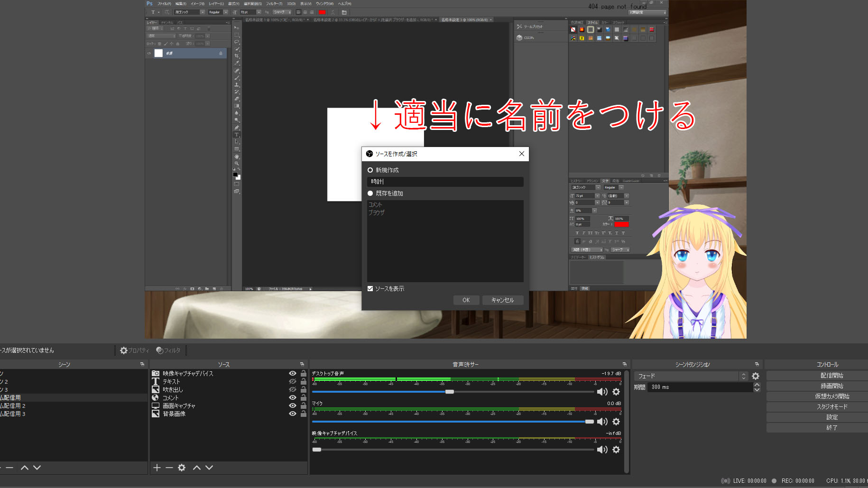Mute the デスクトップ音声 speaker icon
The width and height of the screenshot is (868, 488).
(602, 392)
